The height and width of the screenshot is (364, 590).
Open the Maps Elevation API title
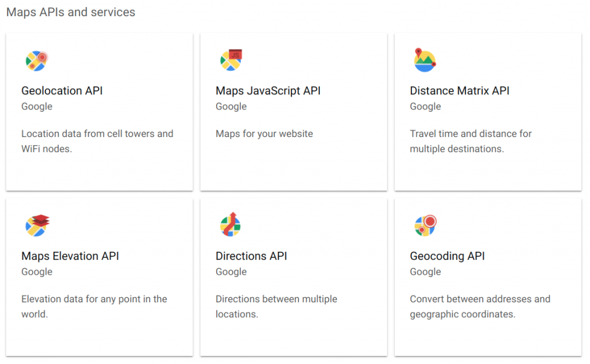(x=70, y=256)
